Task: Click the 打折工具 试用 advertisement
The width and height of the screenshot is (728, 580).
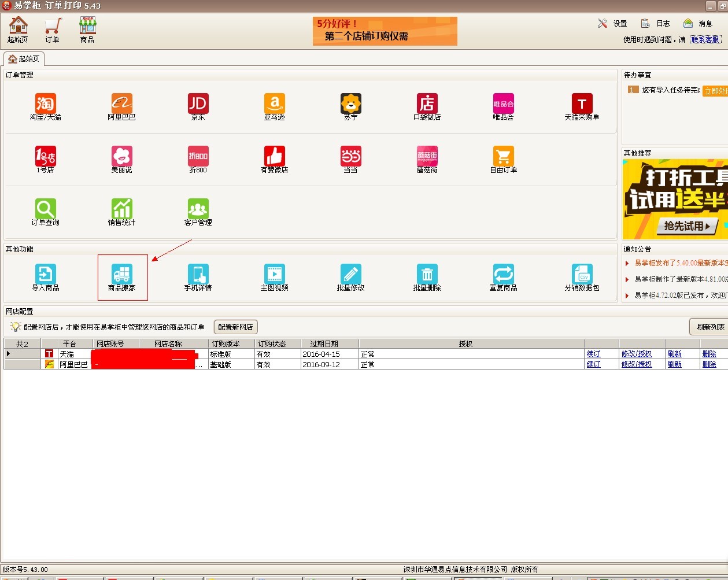Action: pos(675,199)
